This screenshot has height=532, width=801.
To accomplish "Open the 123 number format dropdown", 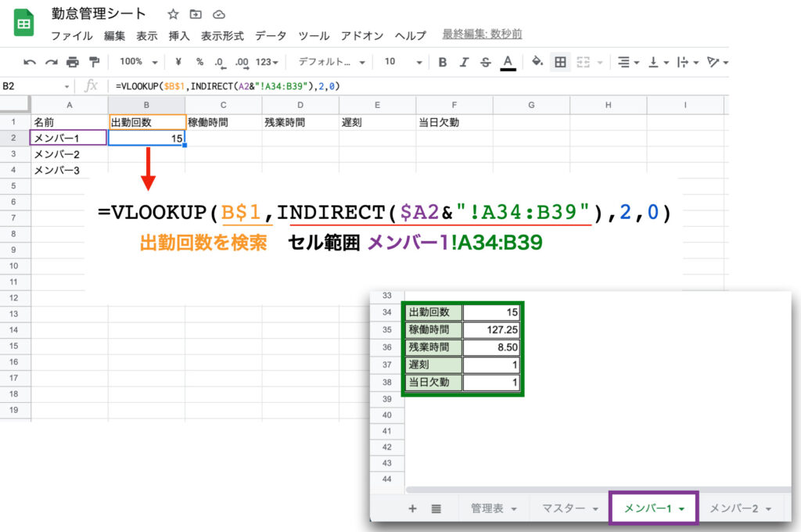I will pos(267,63).
